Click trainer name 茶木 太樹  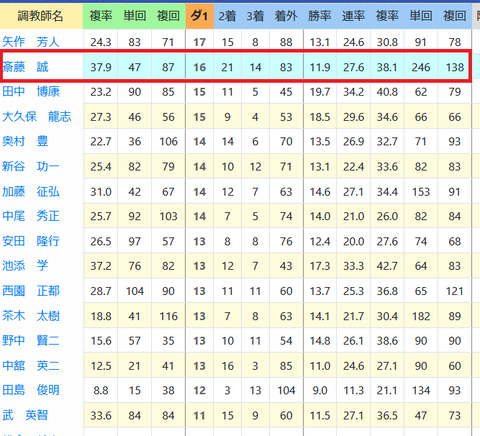[x=31, y=316]
